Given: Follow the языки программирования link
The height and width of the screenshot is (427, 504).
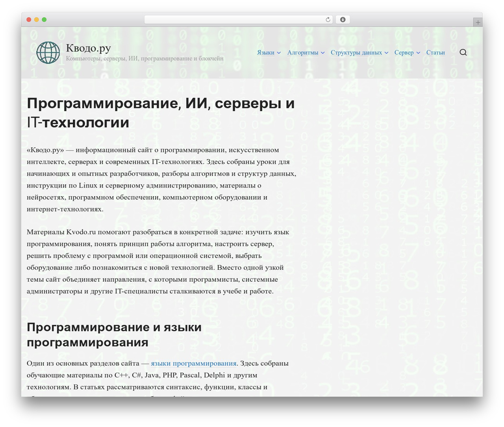Looking at the screenshot, I should click(x=194, y=363).
